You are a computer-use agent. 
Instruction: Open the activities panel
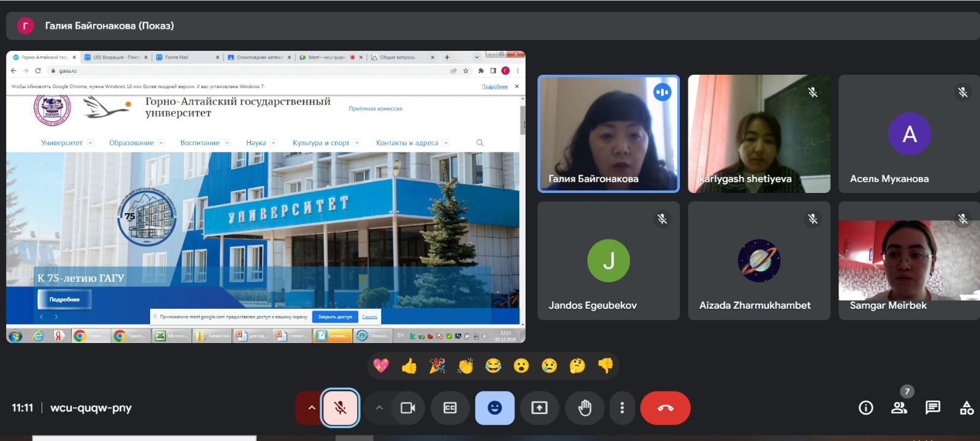967,408
